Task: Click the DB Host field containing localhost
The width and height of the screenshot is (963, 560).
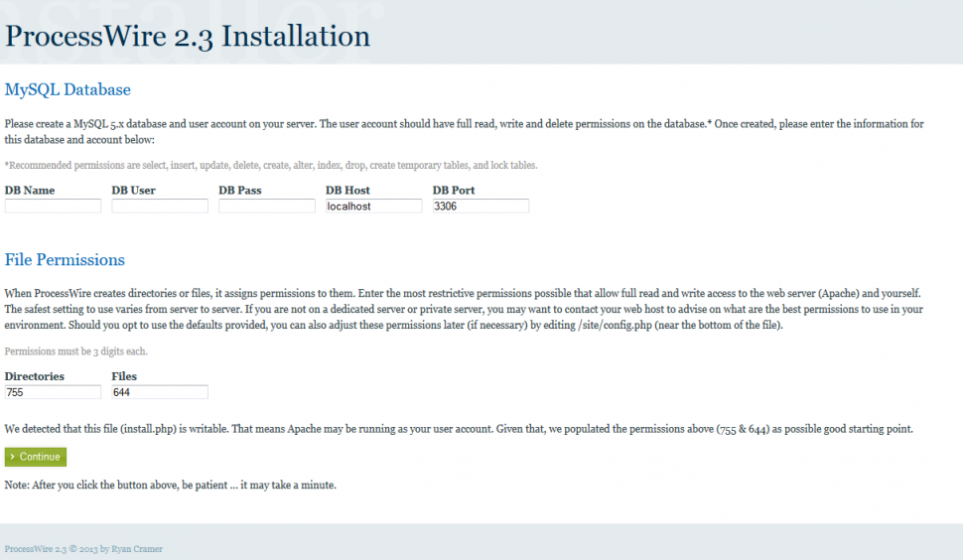Action: 374,207
